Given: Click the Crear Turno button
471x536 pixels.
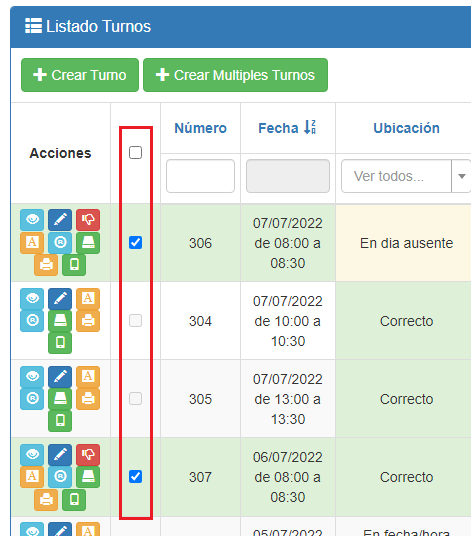Looking at the screenshot, I should [x=80, y=75].
